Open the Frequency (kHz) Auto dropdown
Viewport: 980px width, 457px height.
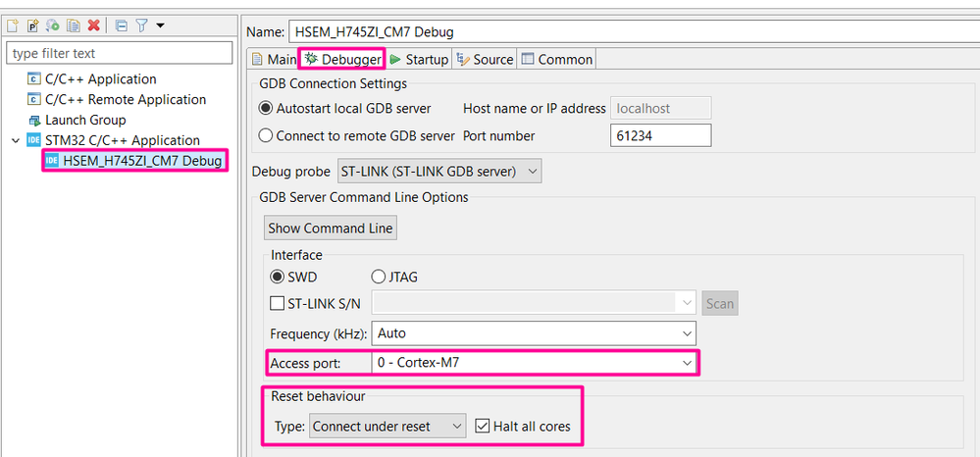pyautogui.click(x=534, y=333)
